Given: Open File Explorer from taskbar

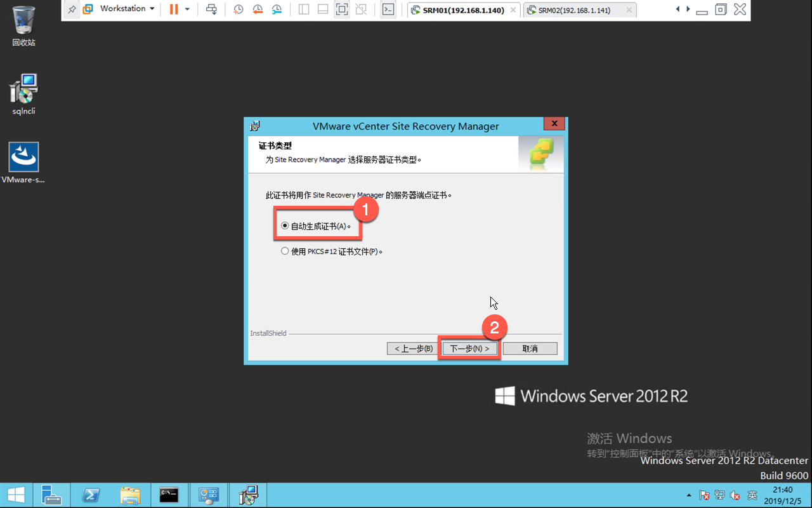Looking at the screenshot, I should tap(129, 495).
